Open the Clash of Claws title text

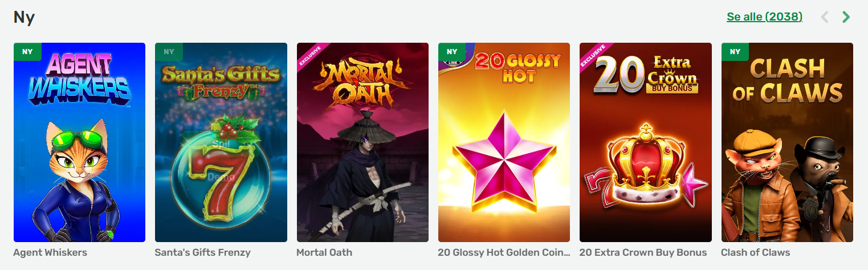pos(756,252)
